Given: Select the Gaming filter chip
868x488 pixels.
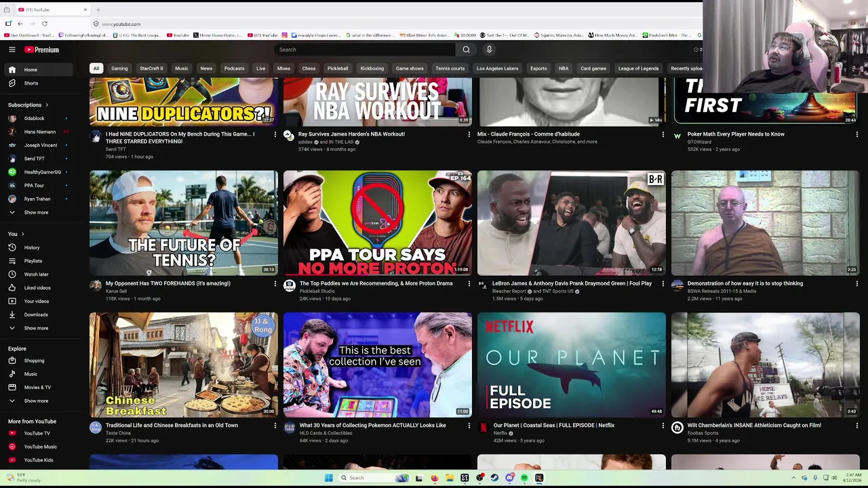Looking at the screenshot, I should (119, 68).
